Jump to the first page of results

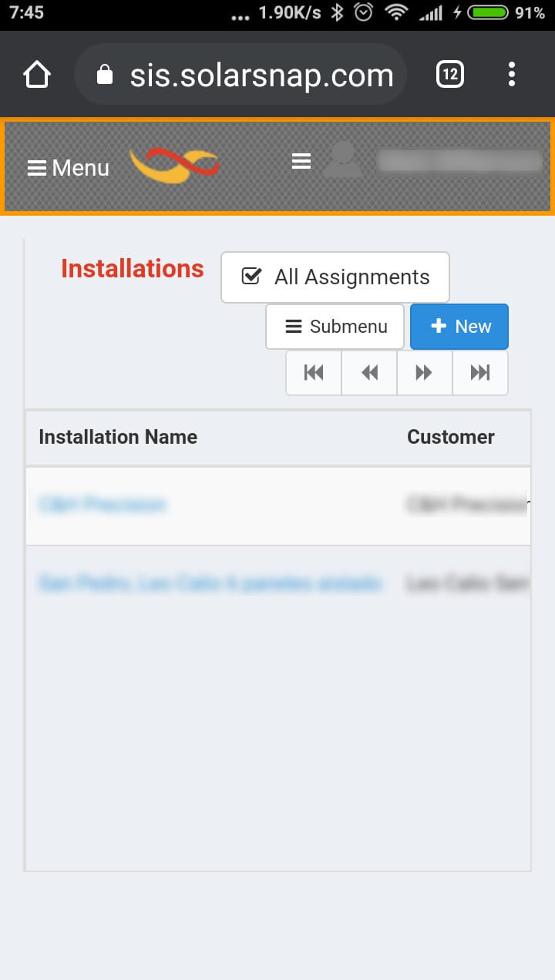click(314, 373)
